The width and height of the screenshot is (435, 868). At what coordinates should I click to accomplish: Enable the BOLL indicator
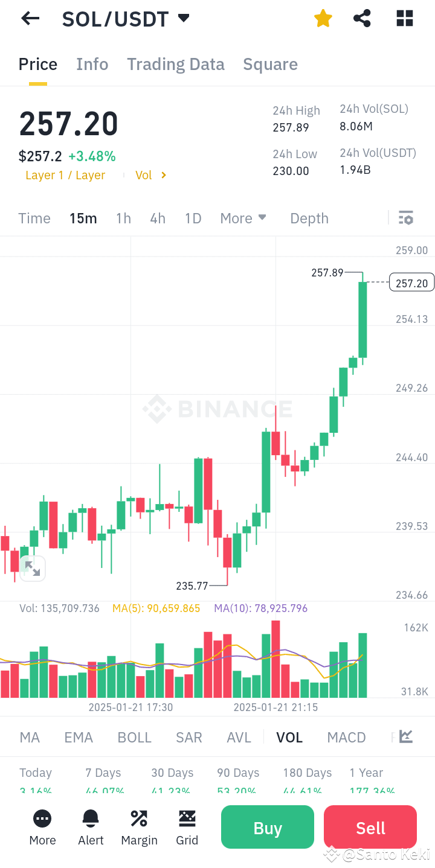click(134, 737)
